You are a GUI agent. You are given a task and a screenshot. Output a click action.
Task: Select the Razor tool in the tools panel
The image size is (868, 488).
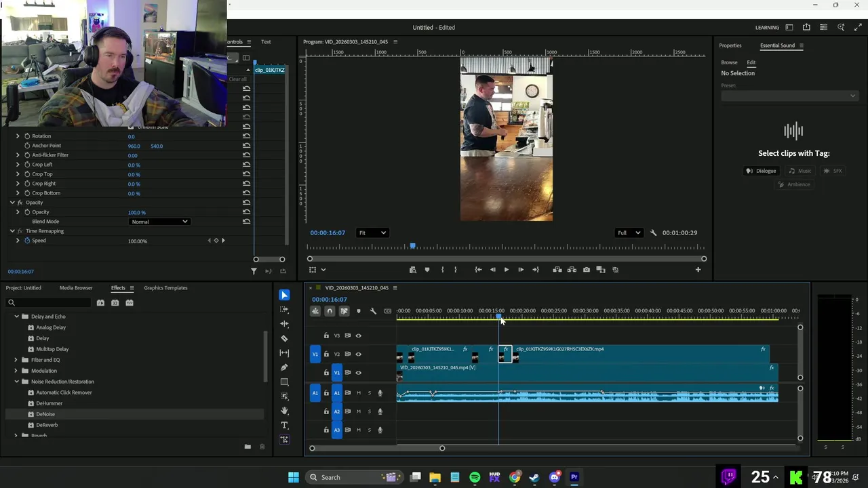284,338
